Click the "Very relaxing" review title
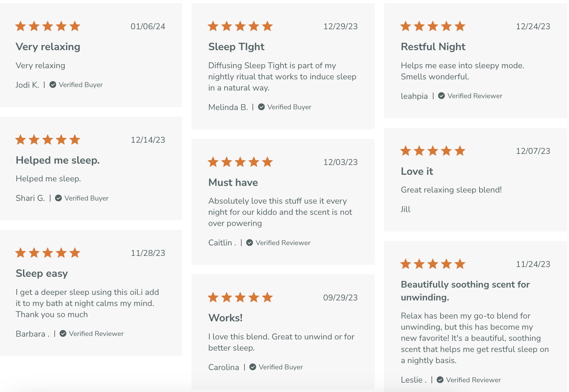 pos(48,47)
